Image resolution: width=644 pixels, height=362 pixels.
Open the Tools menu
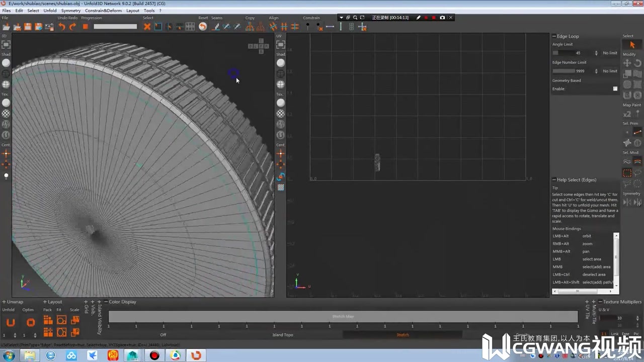point(149,11)
